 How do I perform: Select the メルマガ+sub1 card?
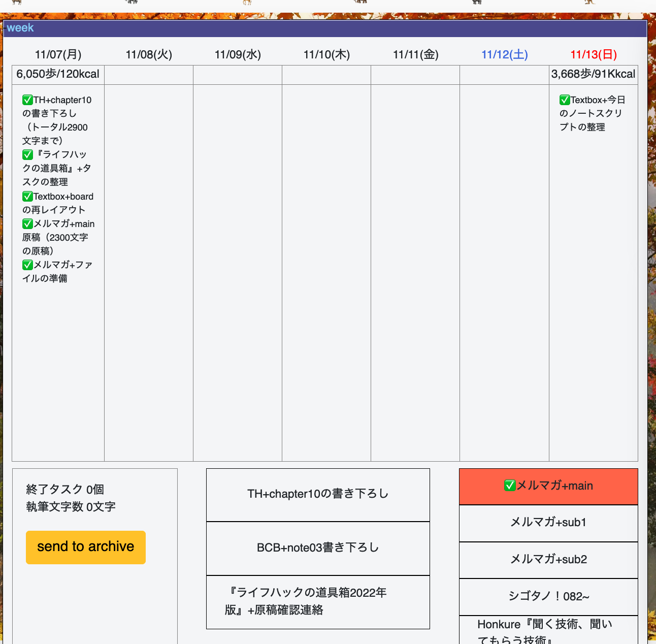click(548, 523)
